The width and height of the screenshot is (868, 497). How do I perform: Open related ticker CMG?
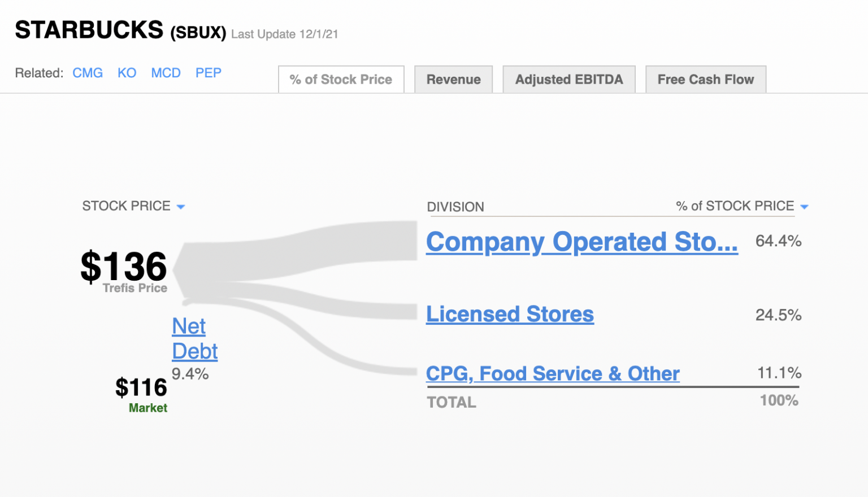[x=88, y=73]
